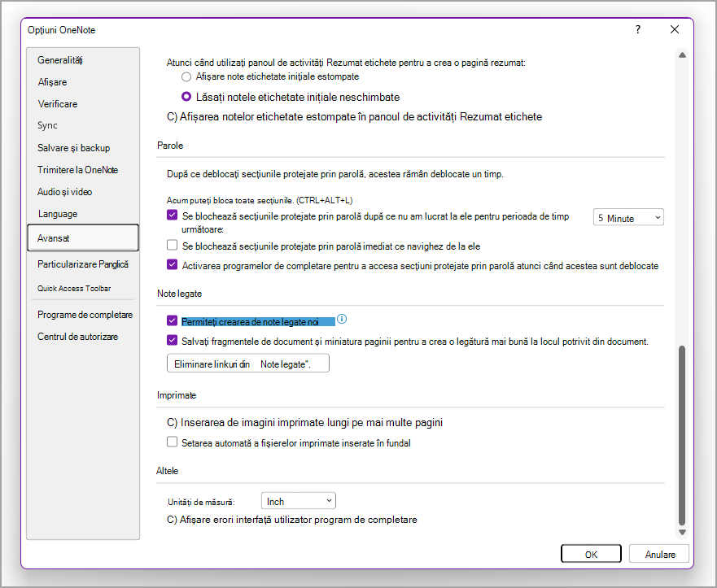Open the Unități de măsură Inch dropdown
The image size is (717, 588).
tap(298, 501)
